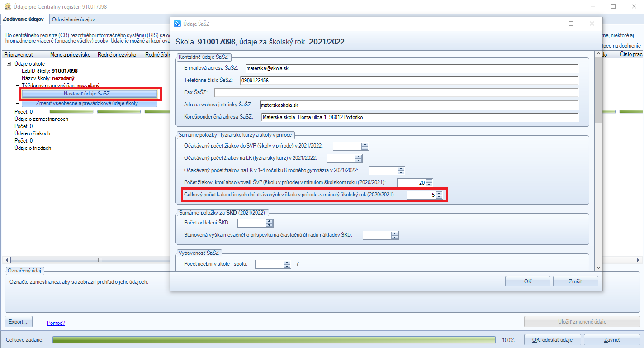The height and width of the screenshot is (348, 644).
Task: Click the Telefónne číslo ŠaŠZ field
Action: tap(409, 80)
